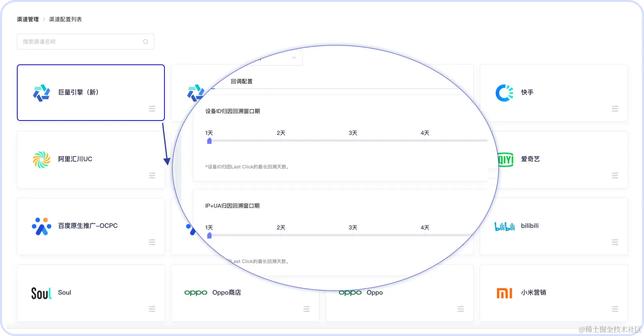644x336 pixels.
Task: Click the Soul logo icon
Action: (x=41, y=293)
